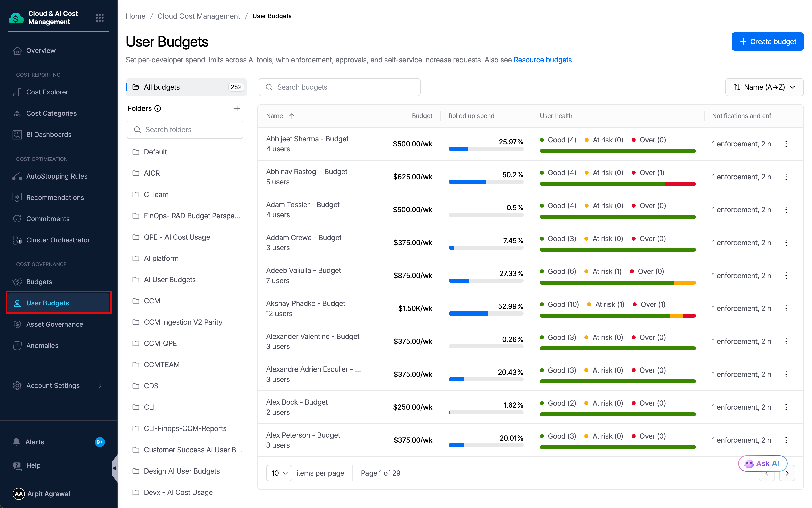Click the Folders info icon
The height and width of the screenshot is (508, 812).
coord(158,109)
